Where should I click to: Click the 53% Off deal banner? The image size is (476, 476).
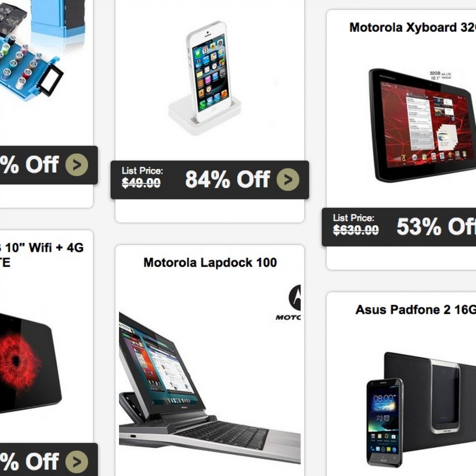pos(399,227)
